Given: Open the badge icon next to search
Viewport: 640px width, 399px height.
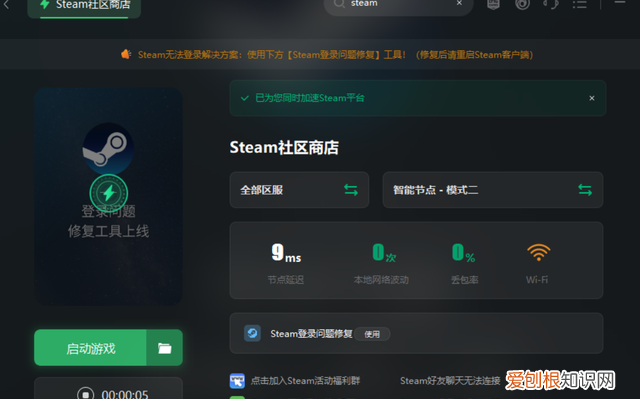Looking at the screenshot, I should [493, 4].
